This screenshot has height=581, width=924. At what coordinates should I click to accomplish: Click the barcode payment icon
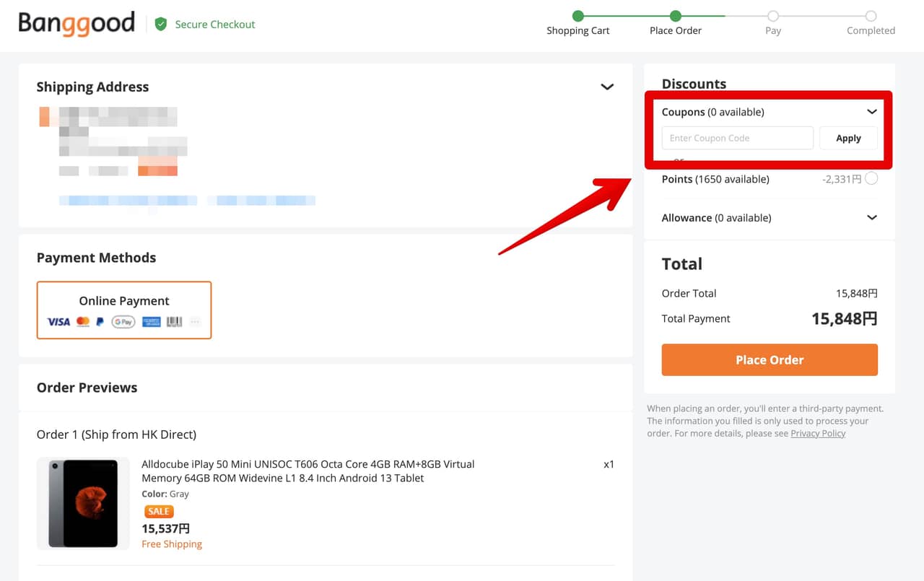click(x=174, y=322)
